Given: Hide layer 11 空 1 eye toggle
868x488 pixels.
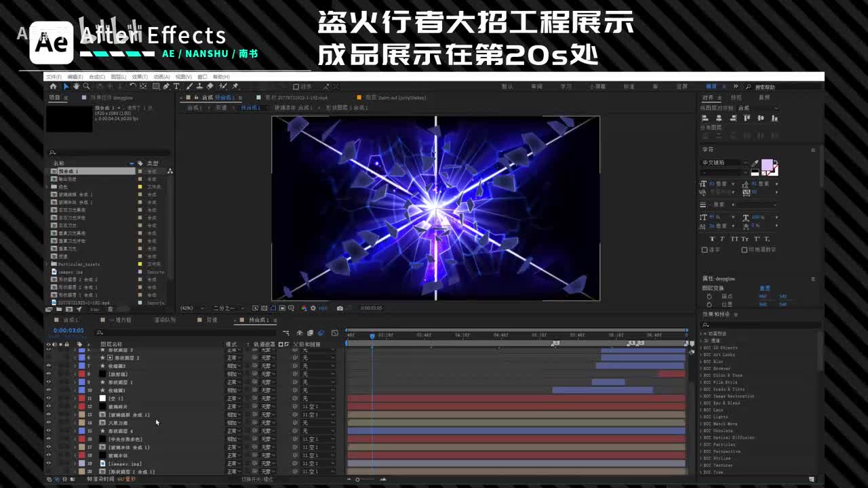Looking at the screenshot, I should click(x=49, y=399).
